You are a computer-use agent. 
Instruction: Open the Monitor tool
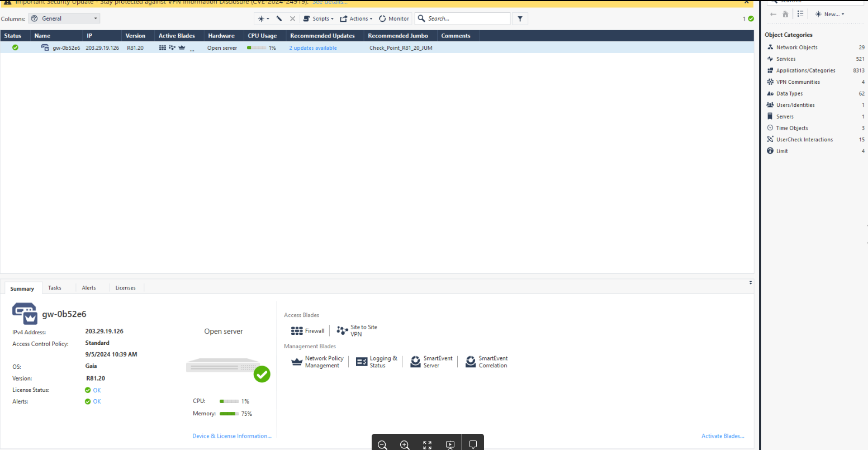point(394,18)
